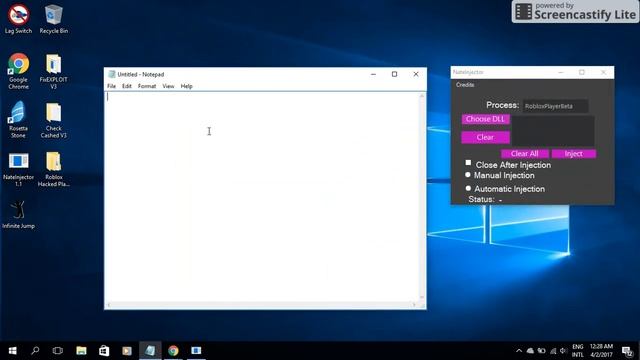The width and height of the screenshot is (640, 360).
Task: Click the Notepad vertical scrollbar
Action: [x=422, y=197]
